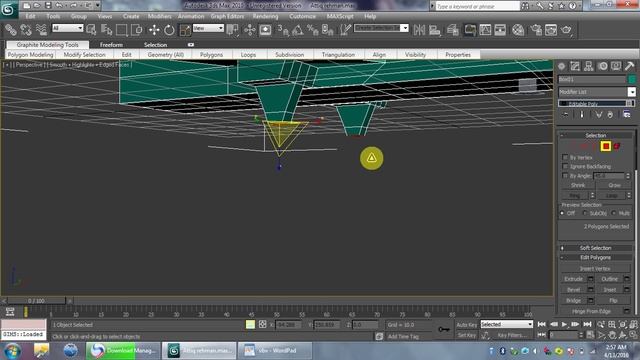The height and width of the screenshot is (360, 640).
Task: Open the Graph Editors menu
Action: pos(227,16)
